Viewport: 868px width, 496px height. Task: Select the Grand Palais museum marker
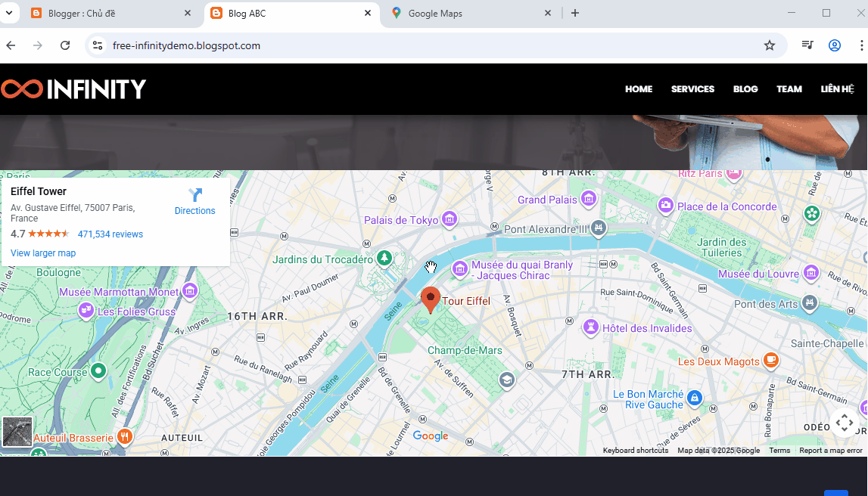click(x=589, y=199)
